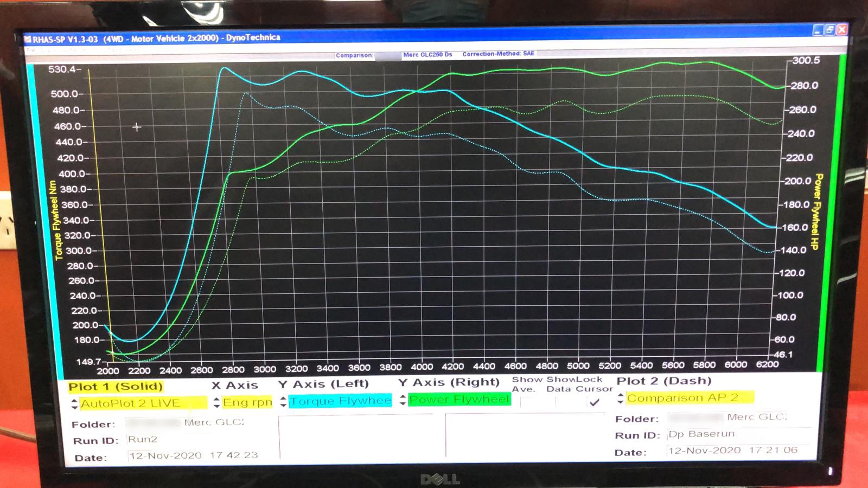This screenshot has width=868, height=488.
Task: Click the Plot 2 Run ID field 'Dp Baserun'
Action: [739, 434]
